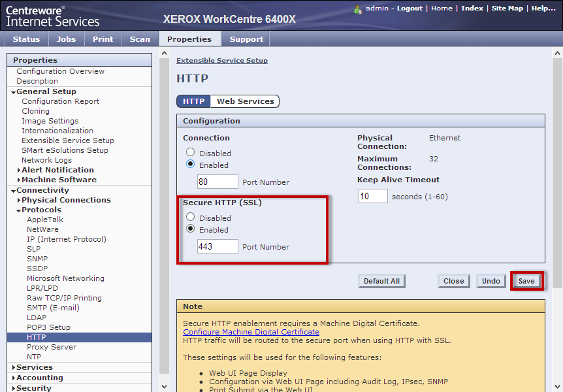Expand the Alert Notification section
This screenshot has width=563, height=392.
pos(18,170)
